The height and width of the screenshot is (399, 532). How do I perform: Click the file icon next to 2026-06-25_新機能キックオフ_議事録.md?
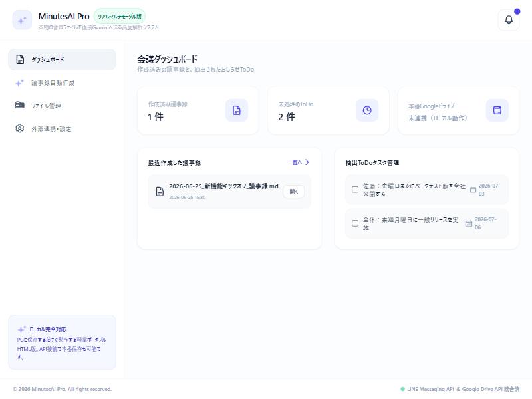(x=160, y=192)
